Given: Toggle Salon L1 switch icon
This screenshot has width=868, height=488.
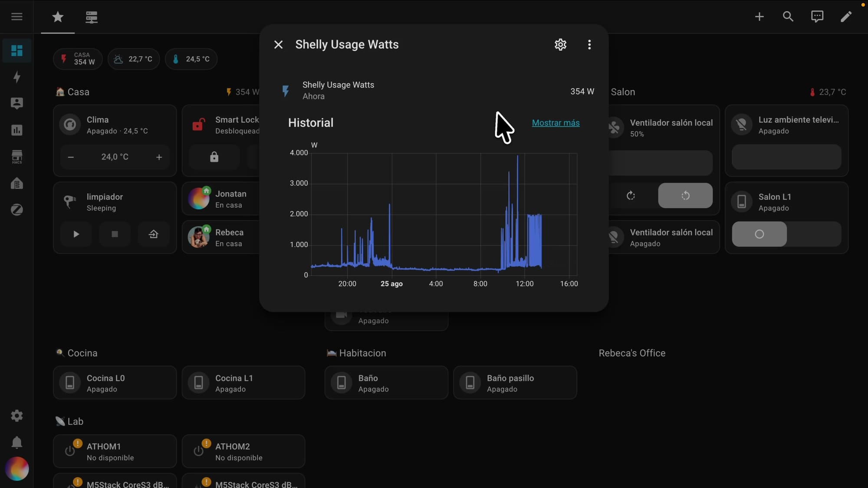Looking at the screenshot, I should 741,202.
